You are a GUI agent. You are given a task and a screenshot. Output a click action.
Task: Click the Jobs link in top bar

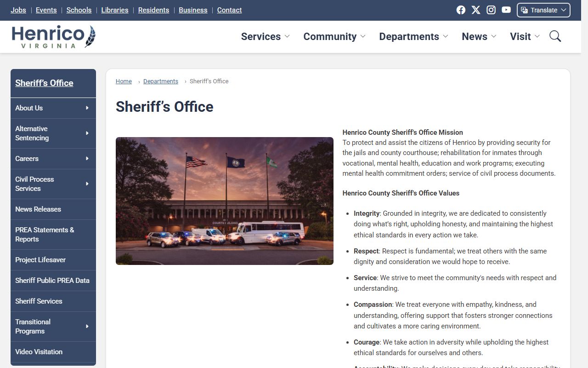click(x=18, y=10)
